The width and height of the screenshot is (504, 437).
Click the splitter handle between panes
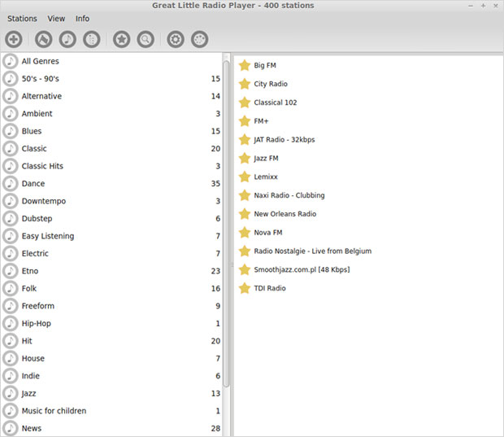coord(232,264)
